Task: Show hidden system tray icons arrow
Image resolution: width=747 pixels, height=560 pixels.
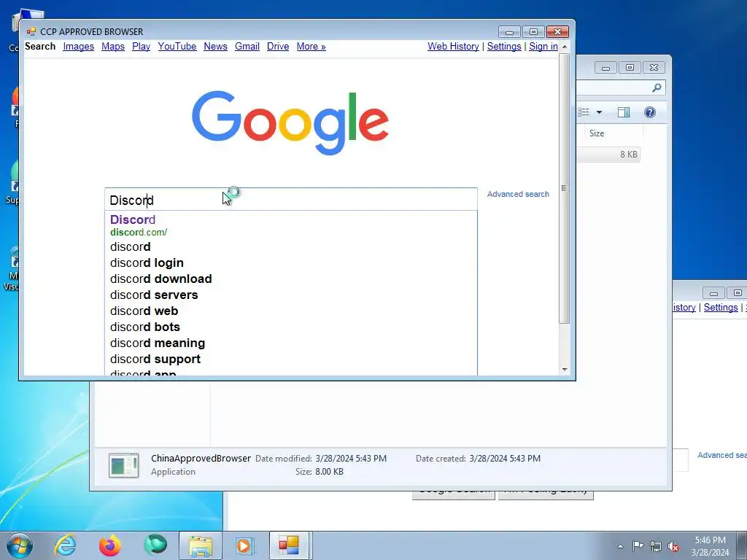Action: [x=620, y=546]
